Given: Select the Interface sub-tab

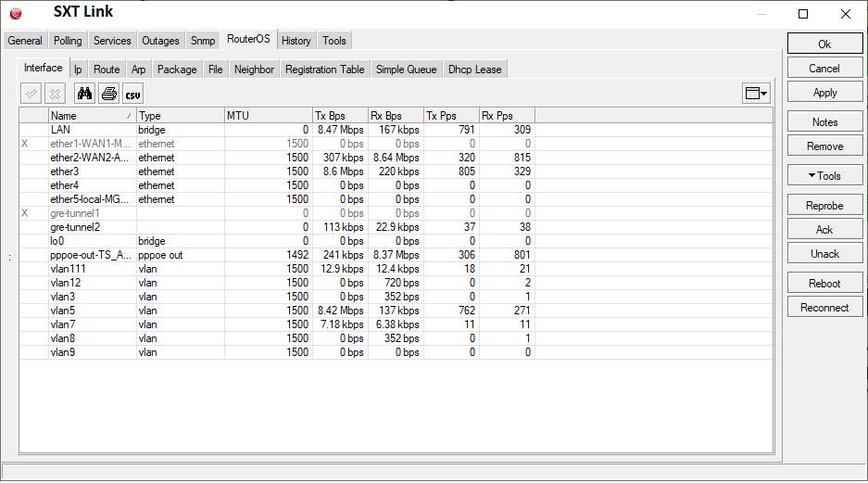Looking at the screenshot, I should click(44, 68).
